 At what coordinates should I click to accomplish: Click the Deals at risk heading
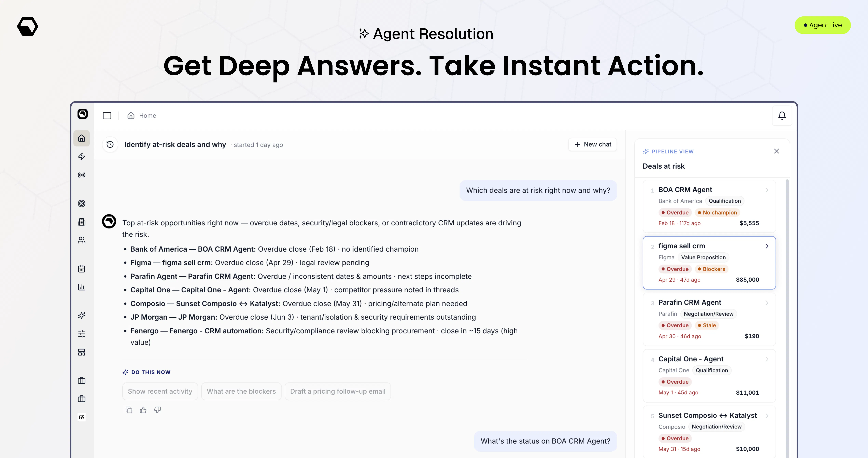[663, 166]
